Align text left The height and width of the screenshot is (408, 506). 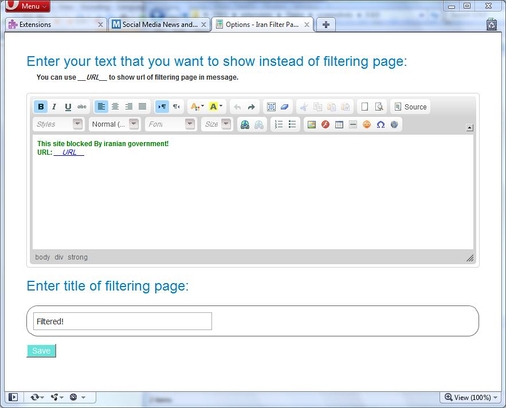pos(101,107)
